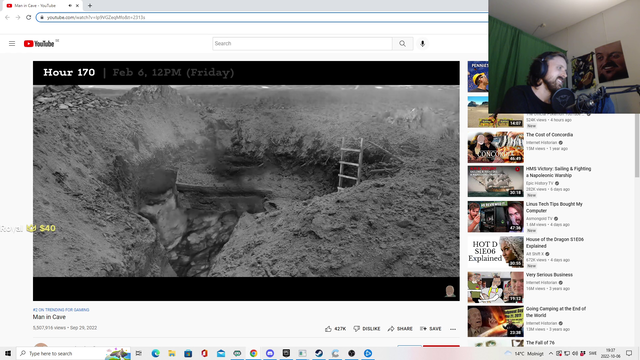Image resolution: width=640 pixels, height=360 pixels.
Task: Open Task View on taskbar
Action: (x=139, y=353)
